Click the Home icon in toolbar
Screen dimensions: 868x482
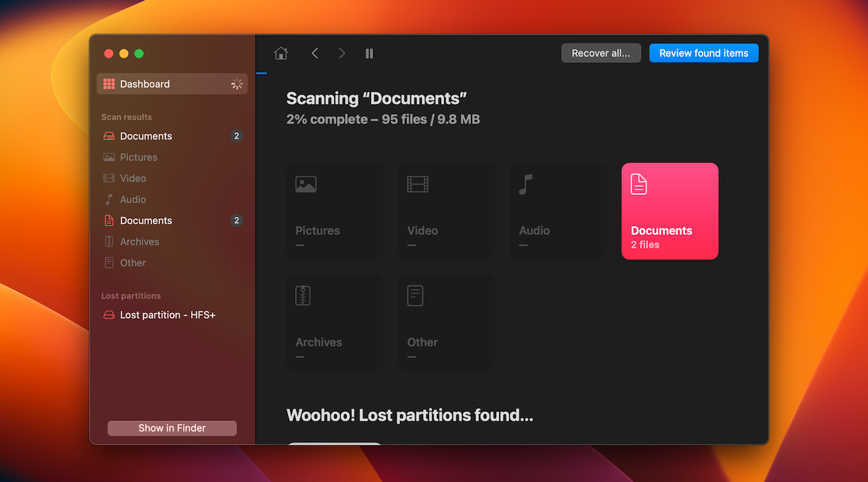tap(281, 53)
